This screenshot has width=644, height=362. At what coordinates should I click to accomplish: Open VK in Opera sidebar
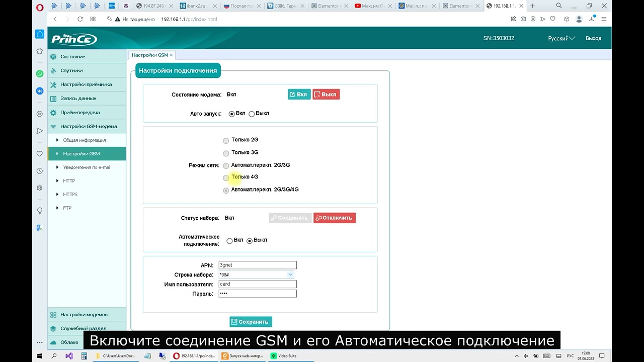tap(40, 91)
